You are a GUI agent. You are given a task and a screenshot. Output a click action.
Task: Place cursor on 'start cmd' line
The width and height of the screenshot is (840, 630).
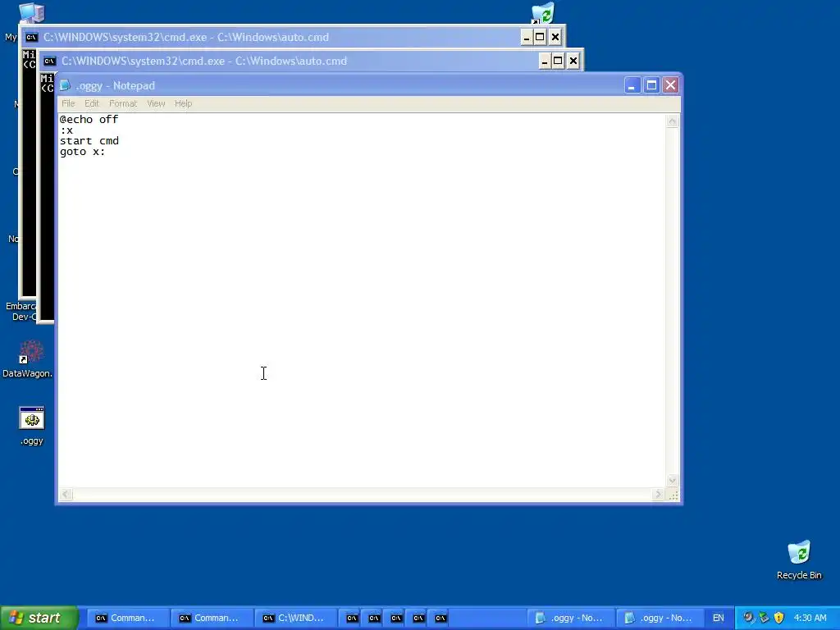[x=89, y=141]
